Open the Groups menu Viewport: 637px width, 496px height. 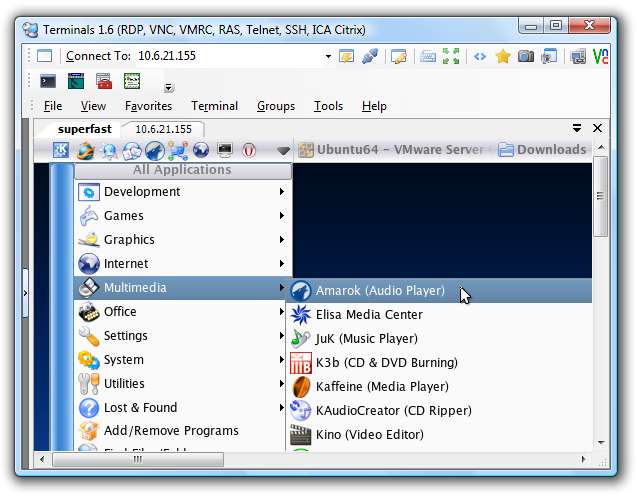(x=276, y=106)
